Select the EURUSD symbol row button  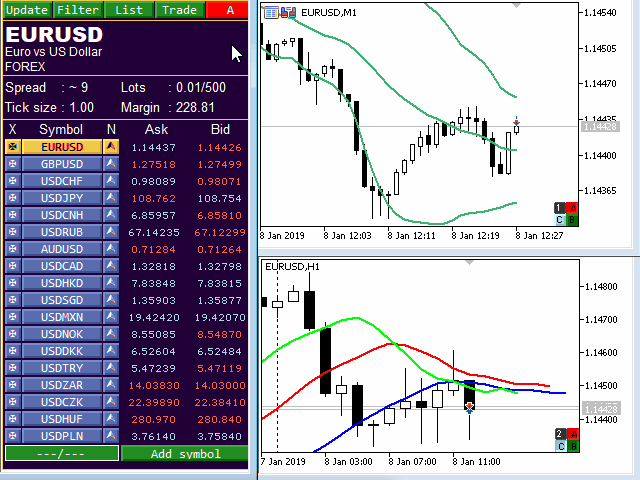(x=62, y=147)
